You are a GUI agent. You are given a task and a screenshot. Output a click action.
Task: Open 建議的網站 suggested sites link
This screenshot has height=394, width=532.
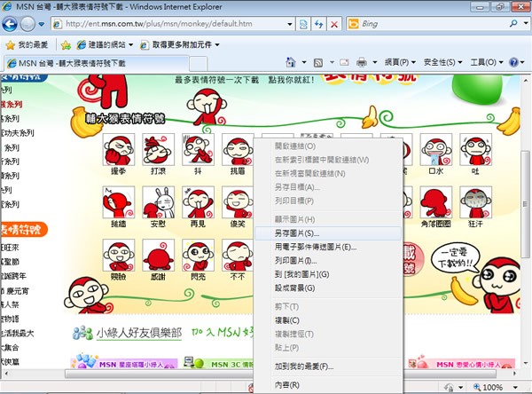click(x=105, y=44)
